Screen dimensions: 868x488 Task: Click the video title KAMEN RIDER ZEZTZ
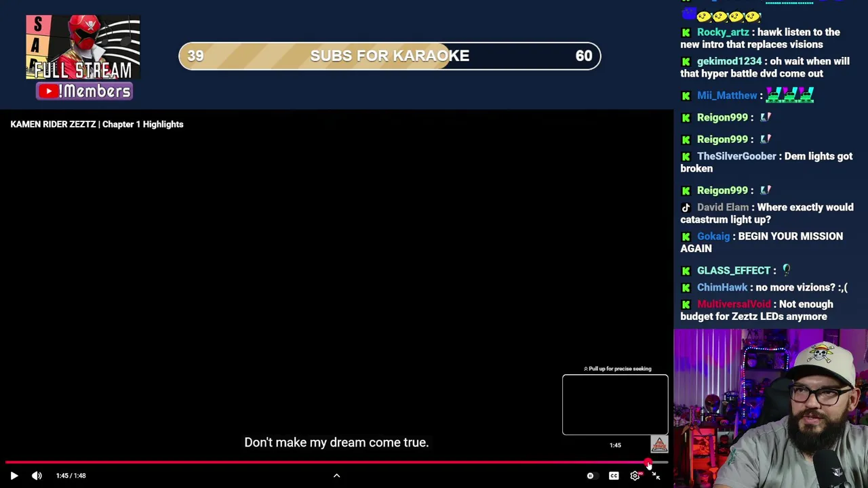coord(97,125)
